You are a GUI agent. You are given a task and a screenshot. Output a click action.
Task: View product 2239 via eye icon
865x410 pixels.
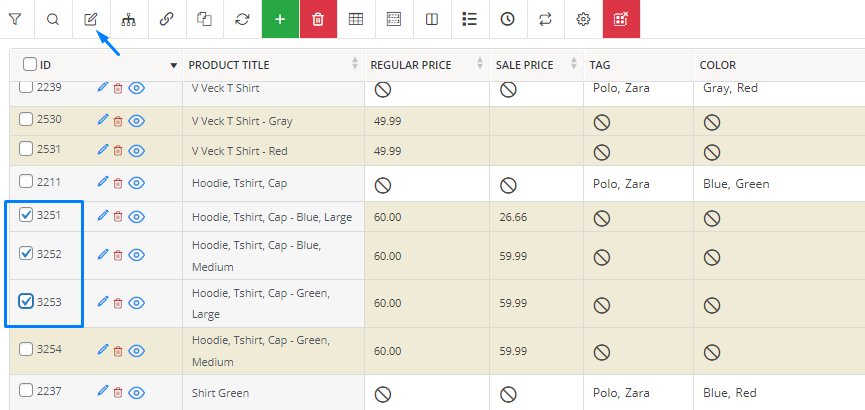[x=136, y=88]
